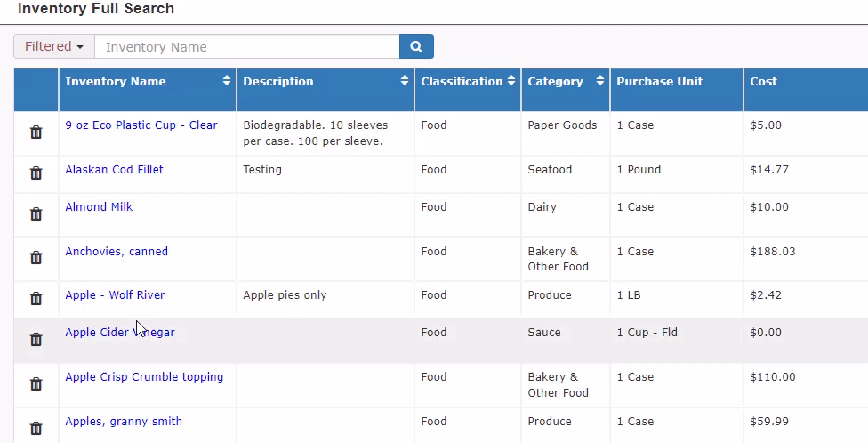Click the Inventory Name search field
The image size is (868, 443).
[247, 46]
